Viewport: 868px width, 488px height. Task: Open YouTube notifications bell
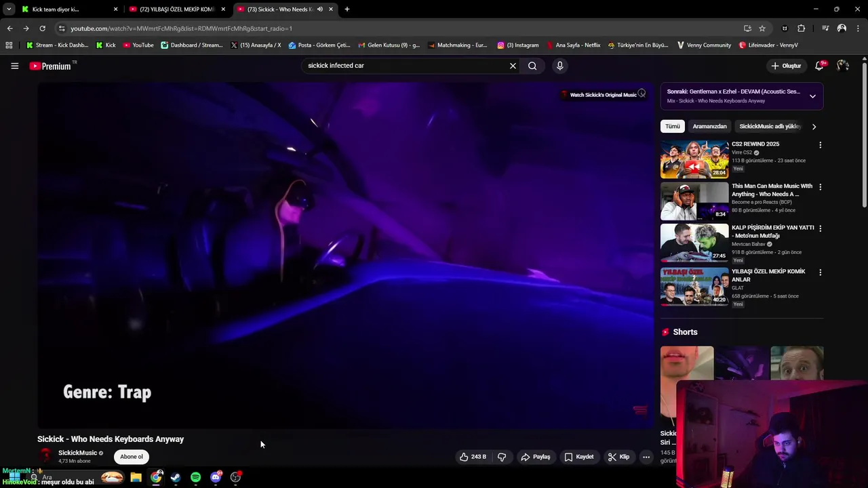(820, 65)
